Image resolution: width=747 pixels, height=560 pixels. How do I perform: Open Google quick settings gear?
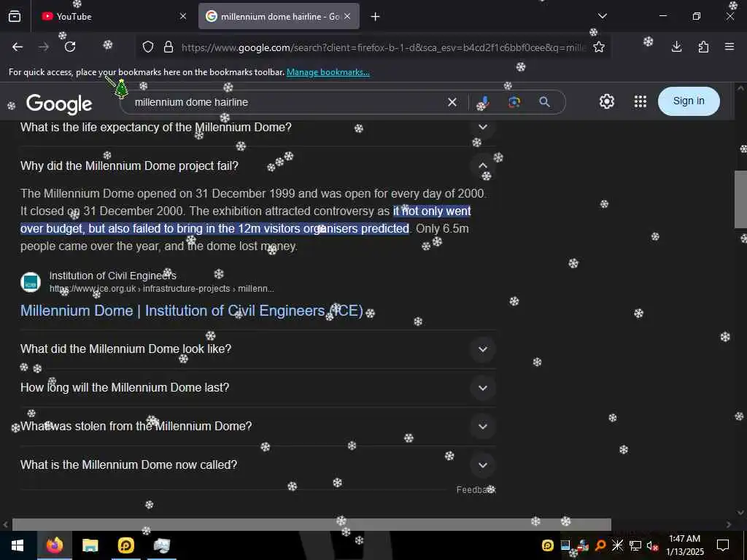(606, 101)
